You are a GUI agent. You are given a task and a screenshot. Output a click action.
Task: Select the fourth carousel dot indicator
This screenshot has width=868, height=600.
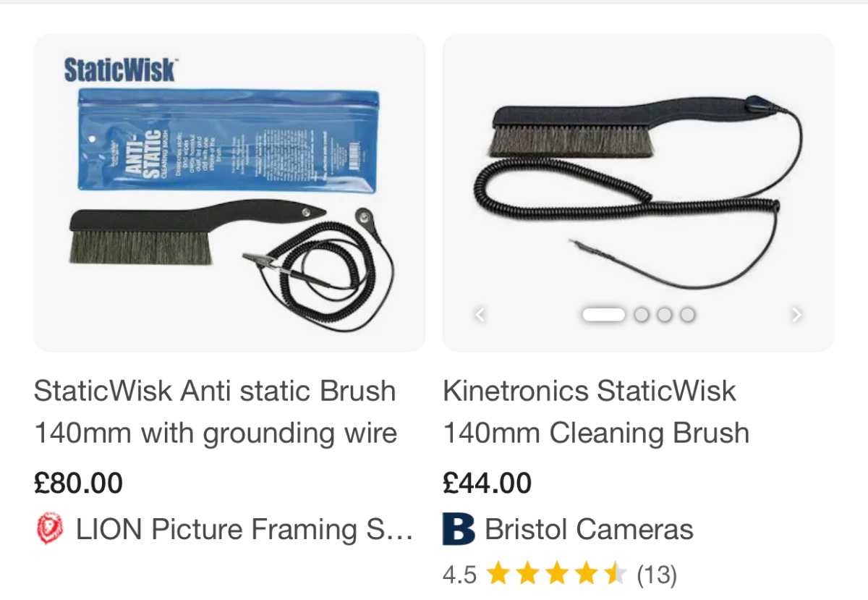click(688, 314)
